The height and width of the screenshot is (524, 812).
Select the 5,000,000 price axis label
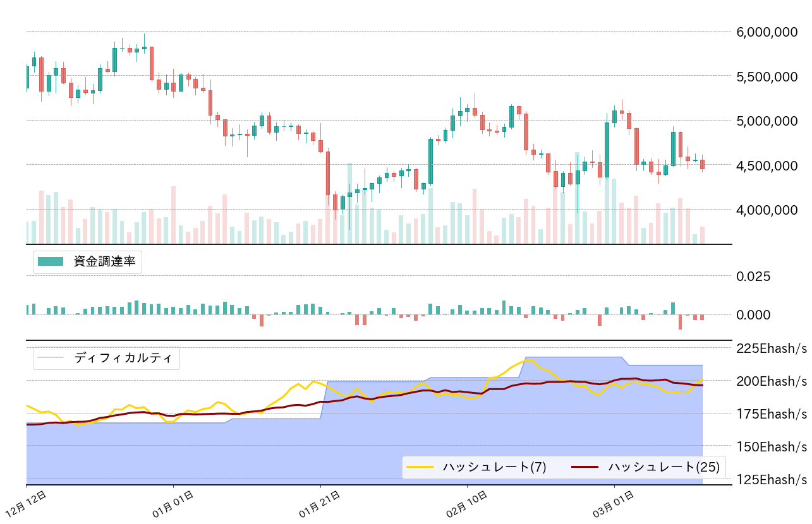click(768, 121)
